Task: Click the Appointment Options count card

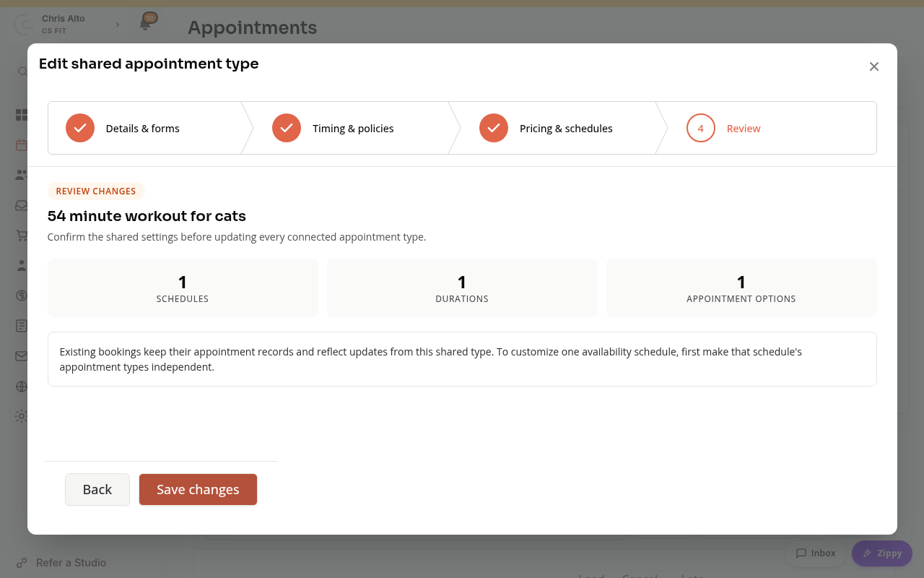Action: [x=741, y=288]
